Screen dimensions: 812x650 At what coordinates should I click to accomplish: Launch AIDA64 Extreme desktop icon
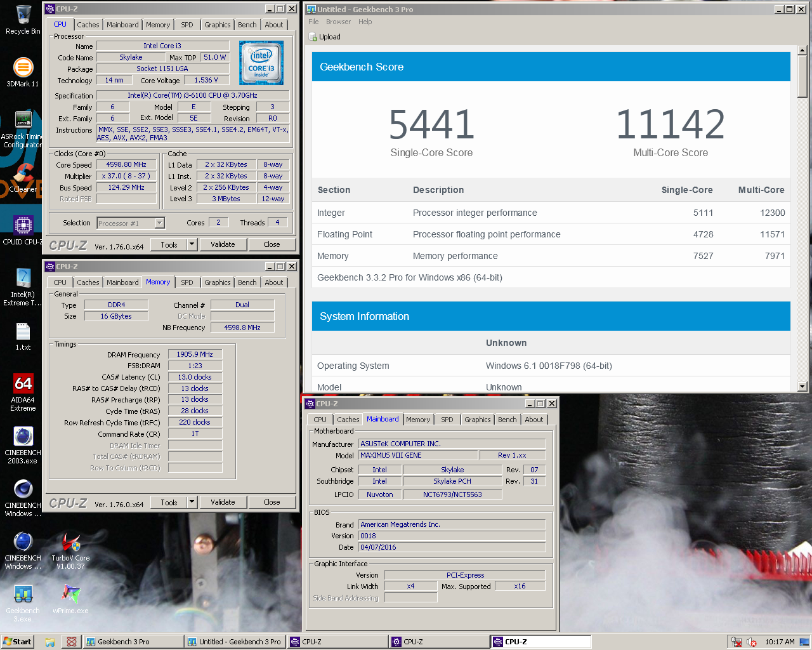pyautogui.click(x=23, y=392)
